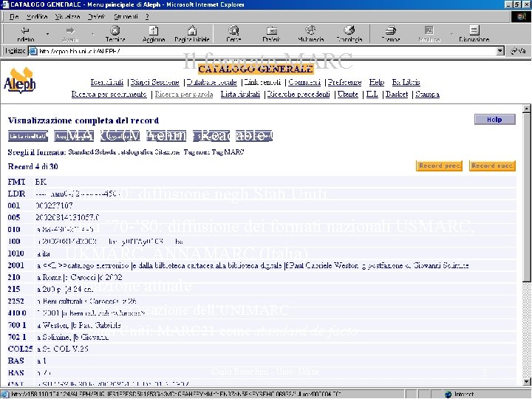This screenshot has width=532, height=399.
Task: Open the Indietro history dropdown arrow
Action: (x=47, y=33)
